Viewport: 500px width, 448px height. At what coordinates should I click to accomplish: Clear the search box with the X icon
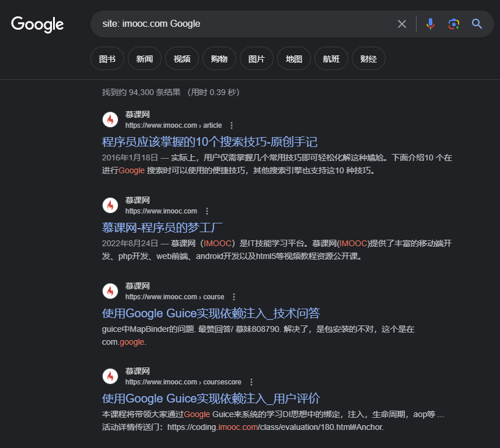click(402, 24)
